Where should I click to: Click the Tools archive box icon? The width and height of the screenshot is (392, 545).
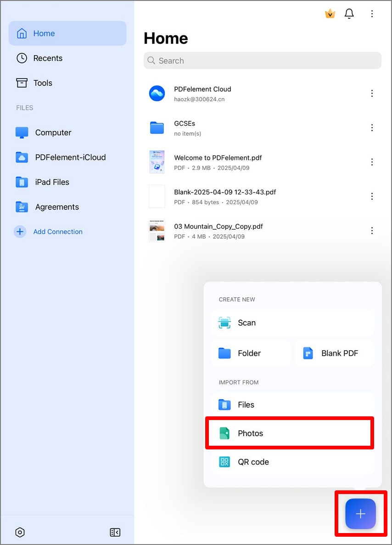click(x=22, y=83)
